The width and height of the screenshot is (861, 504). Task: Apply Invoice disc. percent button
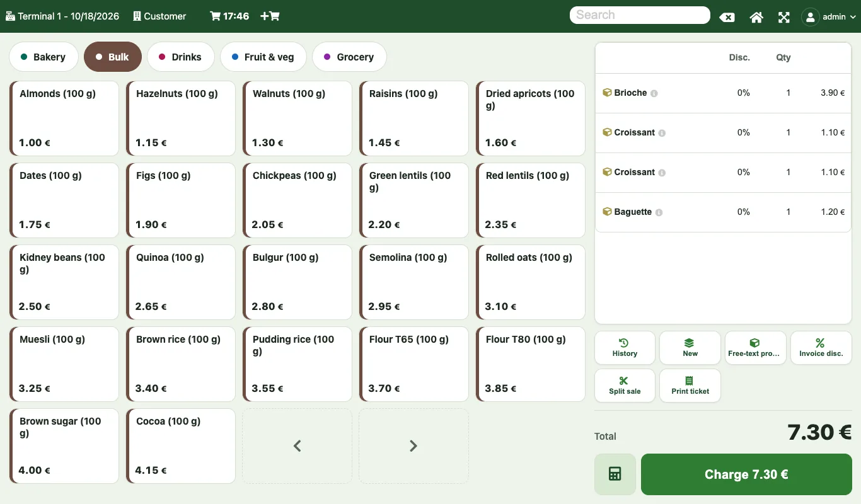click(x=821, y=348)
